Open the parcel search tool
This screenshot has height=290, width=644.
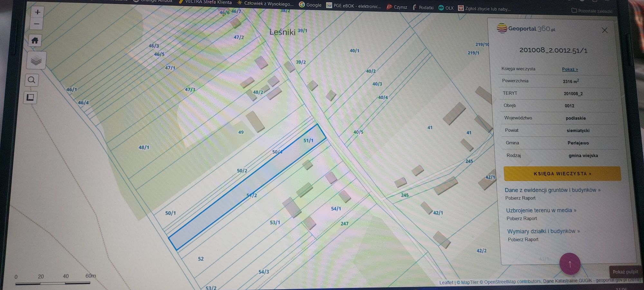pos(32,80)
